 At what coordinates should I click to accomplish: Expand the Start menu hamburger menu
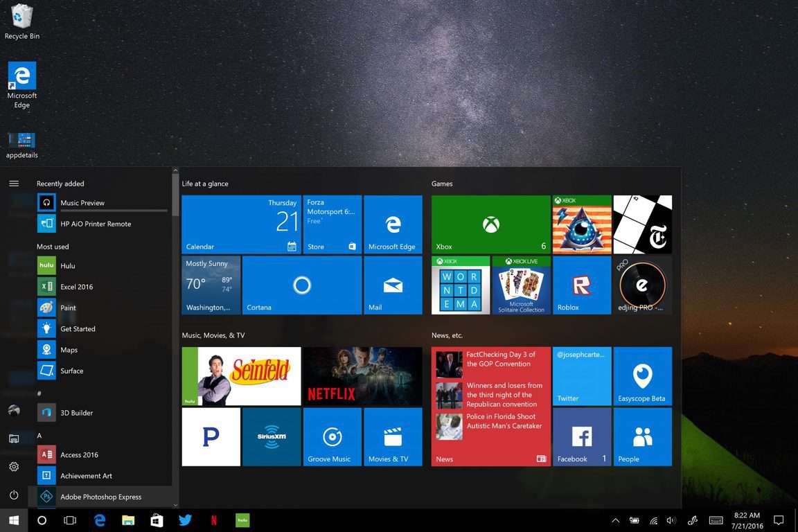13,183
